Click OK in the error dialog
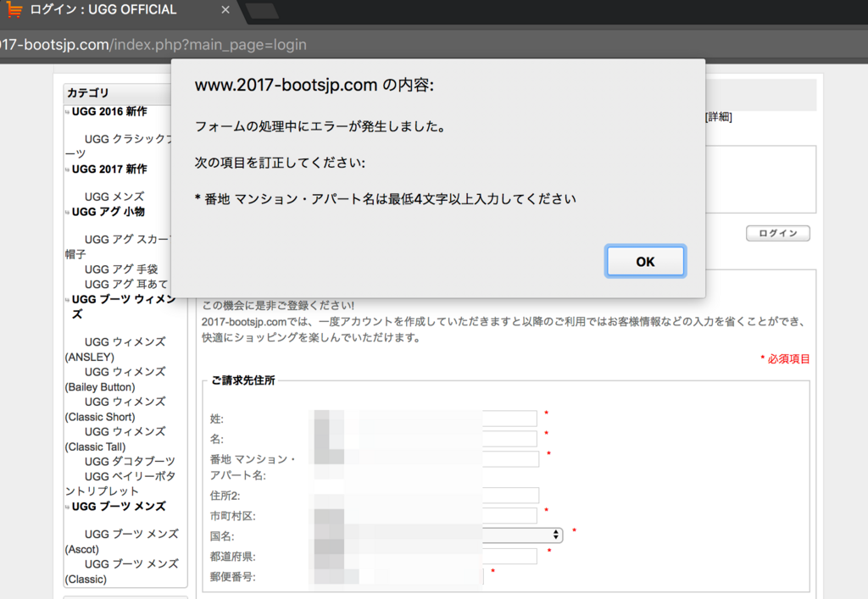The image size is (868, 599). [x=645, y=261]
